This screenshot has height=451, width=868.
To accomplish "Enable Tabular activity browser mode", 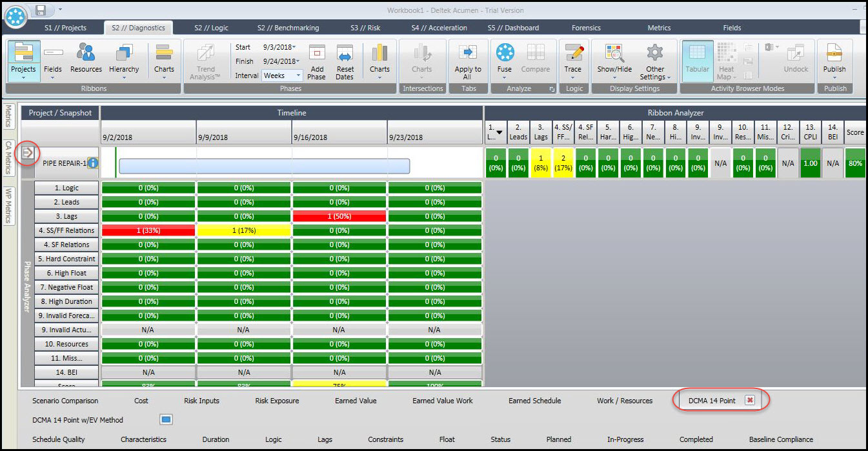I will [x=697, y=60].
